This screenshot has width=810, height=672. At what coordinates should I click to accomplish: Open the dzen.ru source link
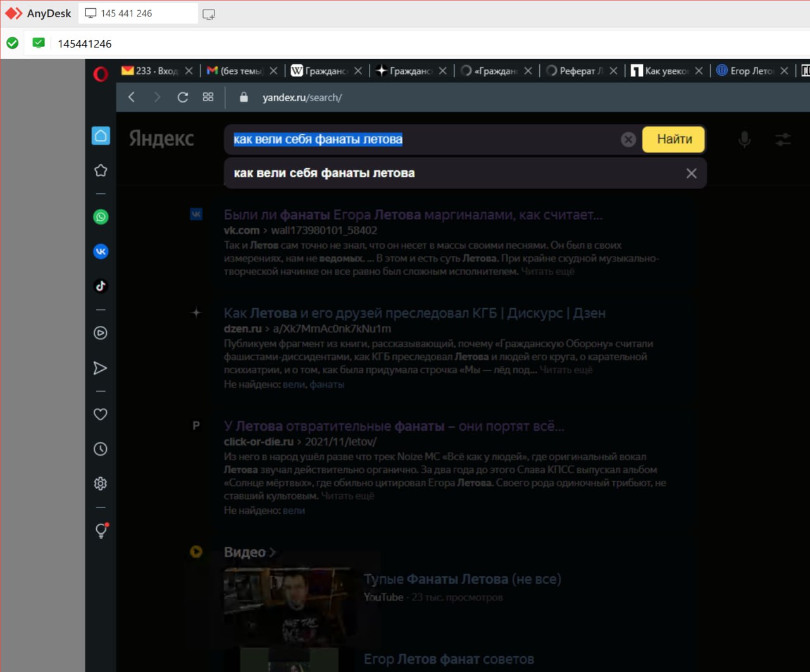click(x=242, y=328)
